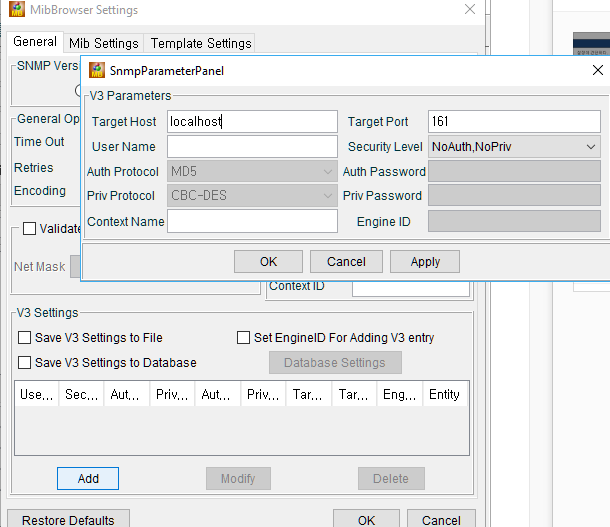Cancel the MibBrowser Settings window
The width and height of the screenshot is (610, 527).
pos(441,519)
